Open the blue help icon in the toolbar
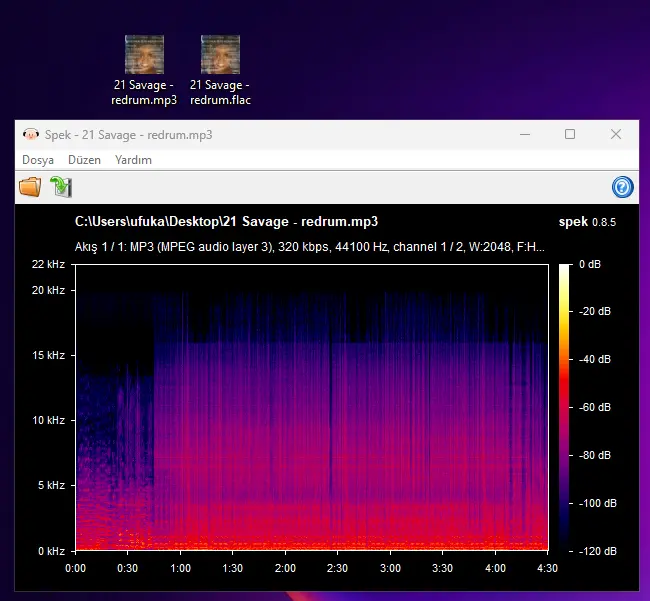The image size is (650, 601). [x=622, y=187]
